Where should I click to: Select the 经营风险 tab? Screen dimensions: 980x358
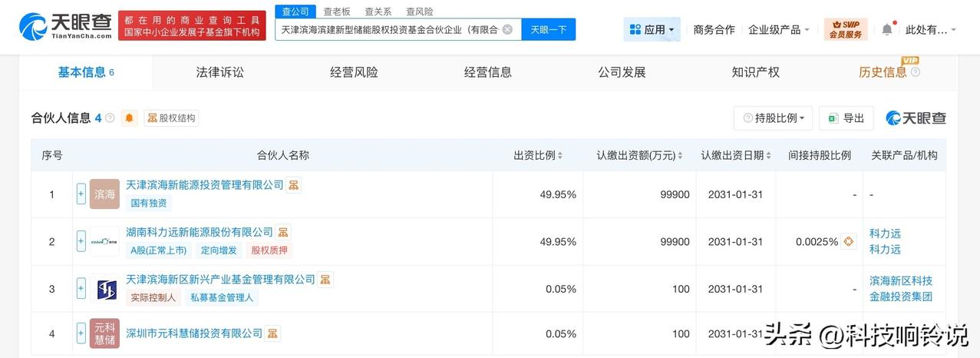coord(354,72)
